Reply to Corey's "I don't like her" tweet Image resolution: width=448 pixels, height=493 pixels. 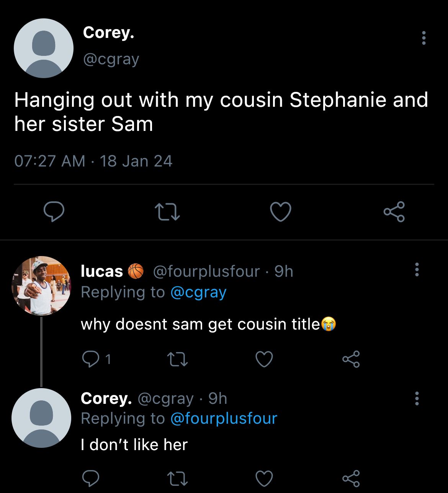91,478
